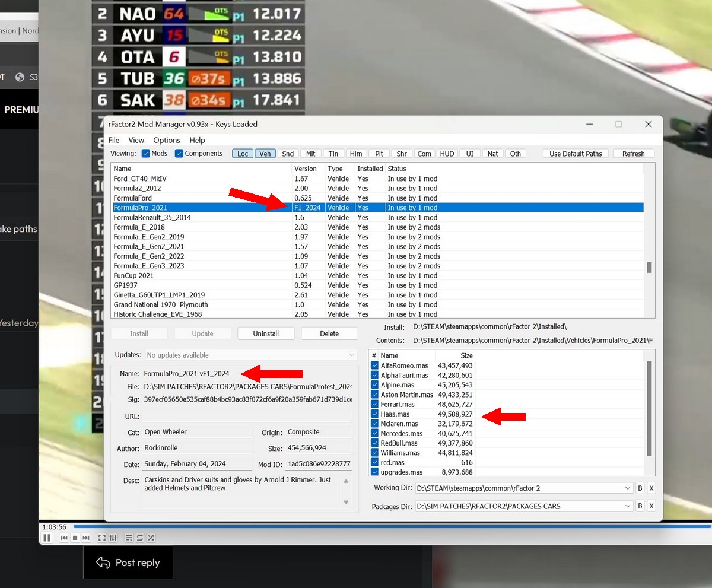Skip to next media track
712x588 pixels.
click(86, 538)
